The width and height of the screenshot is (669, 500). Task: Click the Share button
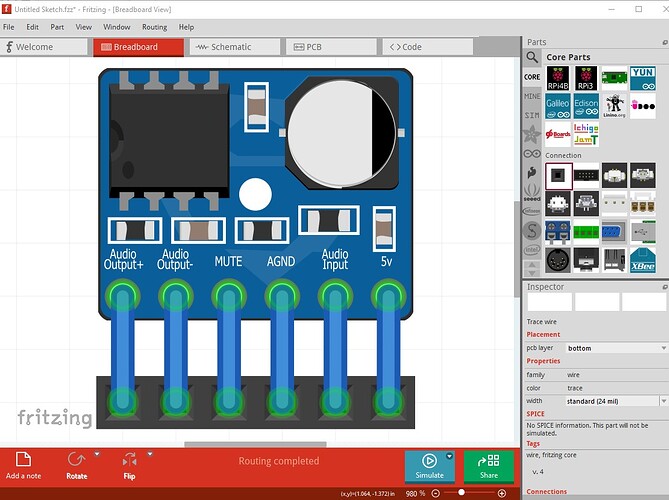pyautogui.click(x=489, y=466)
